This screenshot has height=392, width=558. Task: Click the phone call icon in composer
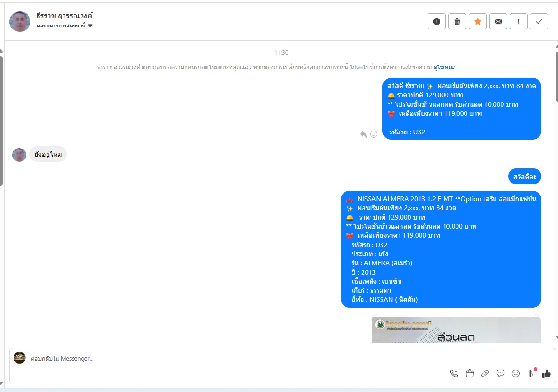coord(454,373)
